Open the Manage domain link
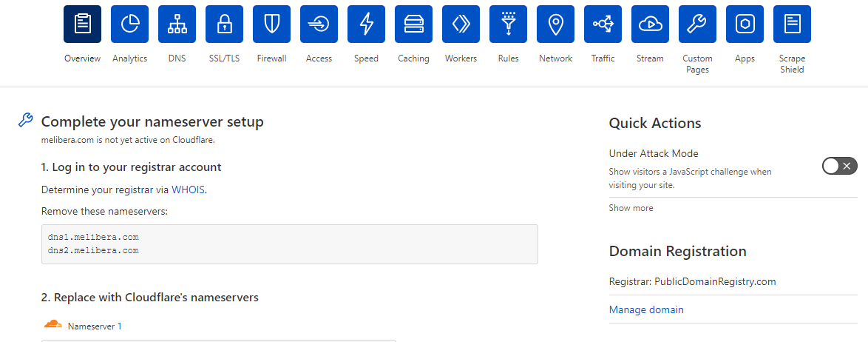Viewport: 868px width, 342px height. tap(646, 309)
